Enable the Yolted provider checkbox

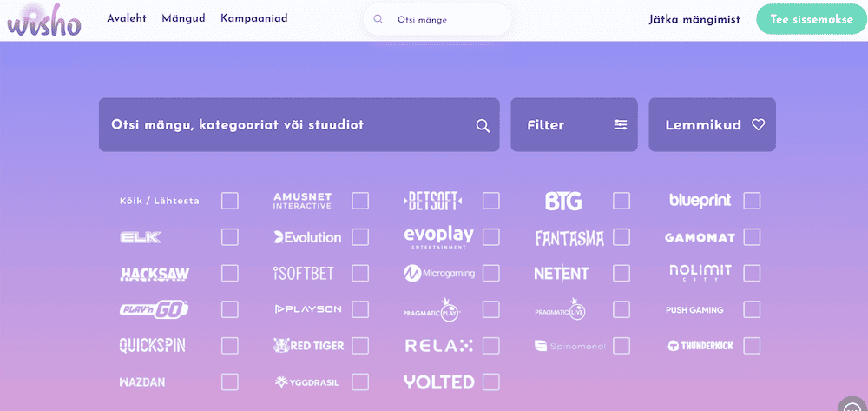point(491,381)
